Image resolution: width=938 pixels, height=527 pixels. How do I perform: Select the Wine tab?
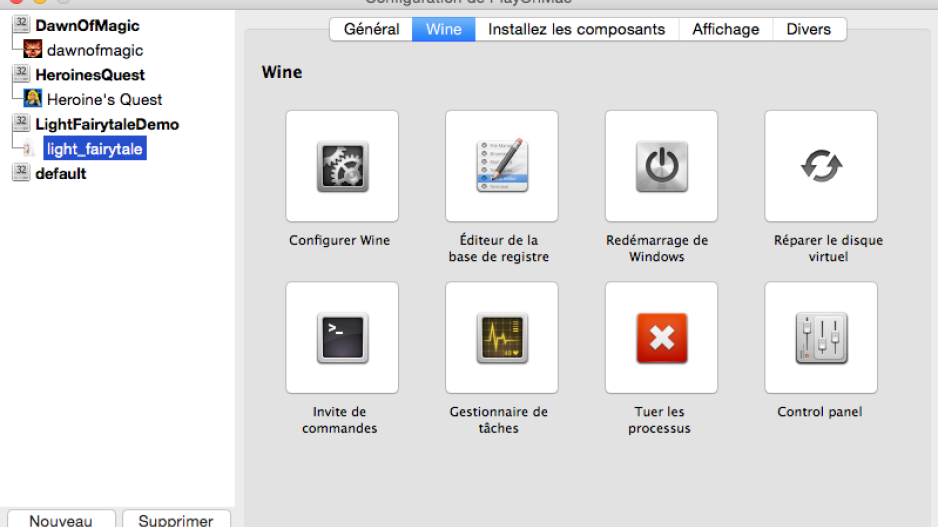pyautogui.click(x=443, y=29)
